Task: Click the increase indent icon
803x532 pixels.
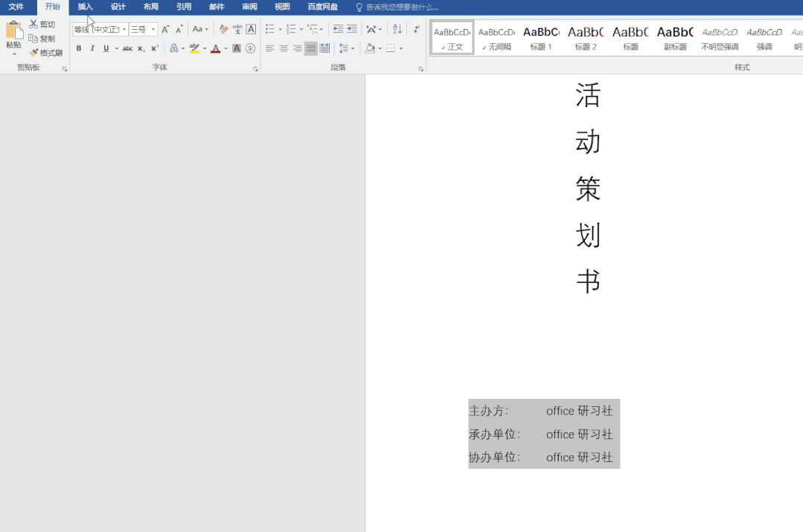Action: pyautogui.click(x=352, y=29)
